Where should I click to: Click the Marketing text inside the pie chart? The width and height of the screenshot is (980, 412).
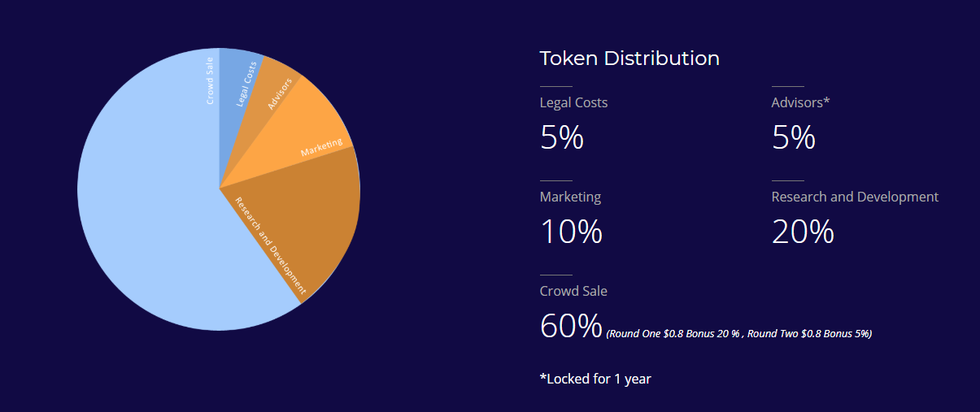coord(321,148)
